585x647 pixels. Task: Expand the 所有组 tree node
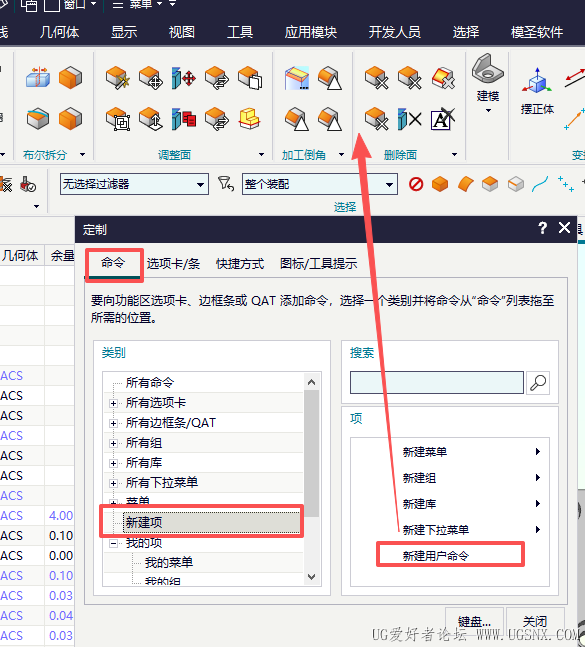point(113,443)
